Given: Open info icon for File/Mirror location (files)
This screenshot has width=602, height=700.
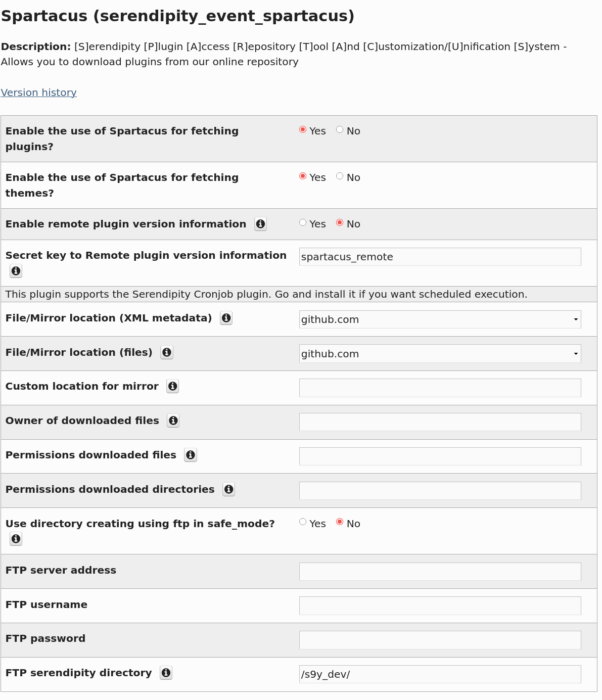Looking at the screenshot, I should [x=166, y=352].
